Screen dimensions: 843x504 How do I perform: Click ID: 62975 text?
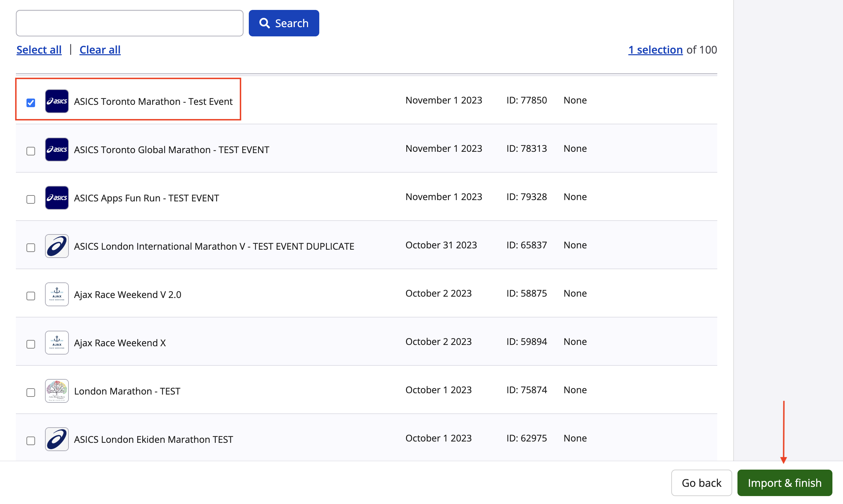pyautogui.click(x=526, y=438)
